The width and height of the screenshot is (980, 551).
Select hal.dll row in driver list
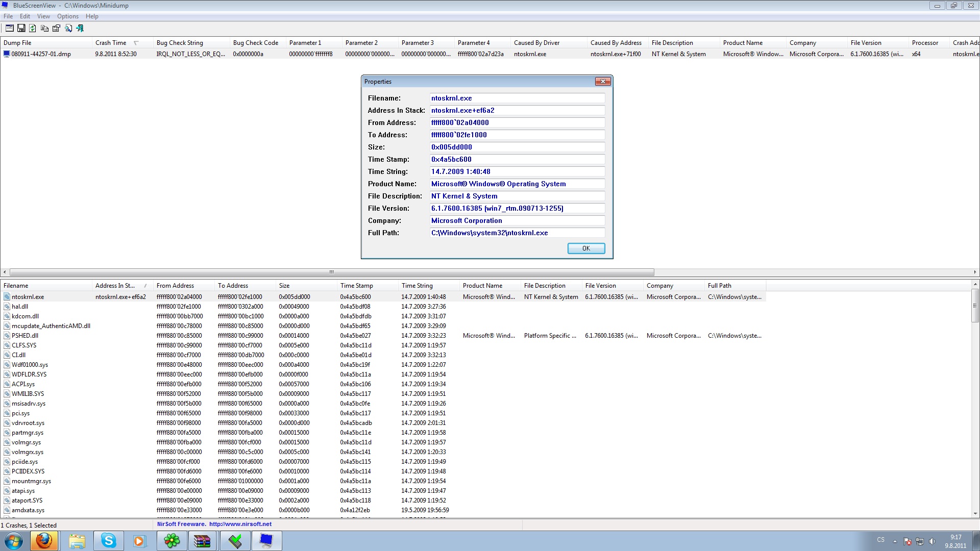(20, 307)
